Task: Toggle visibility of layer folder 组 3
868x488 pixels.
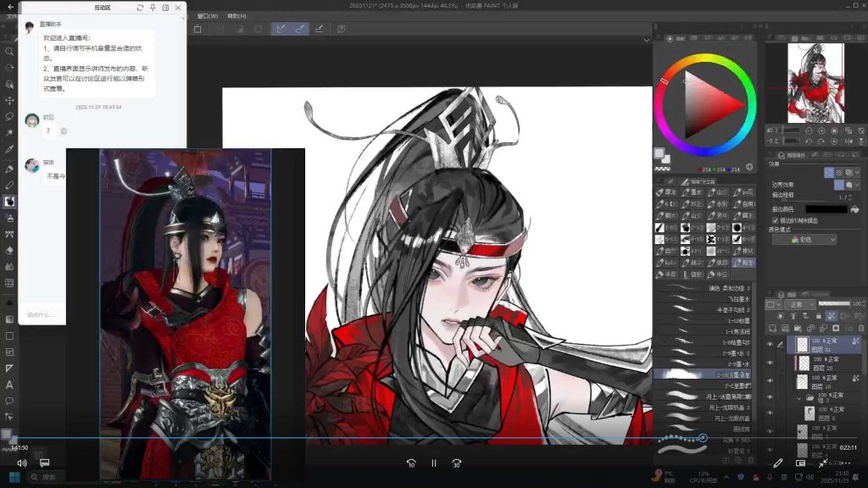Action: point(770,397)
